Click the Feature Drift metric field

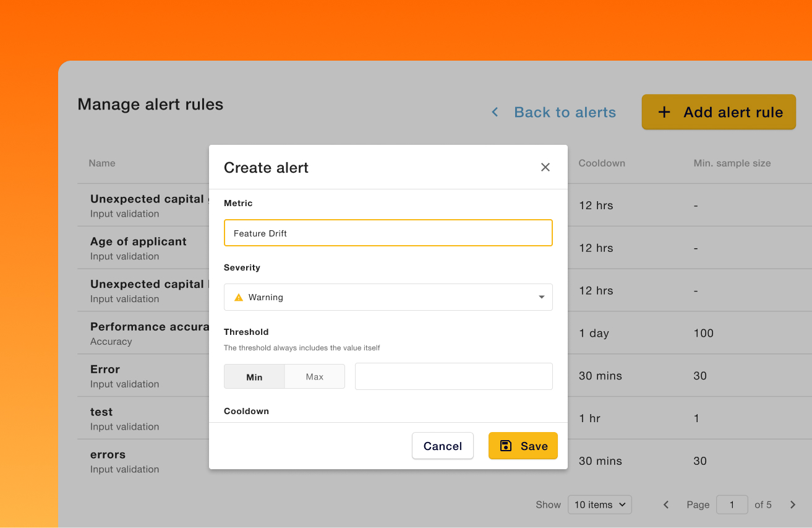click(x=388, y=233)
